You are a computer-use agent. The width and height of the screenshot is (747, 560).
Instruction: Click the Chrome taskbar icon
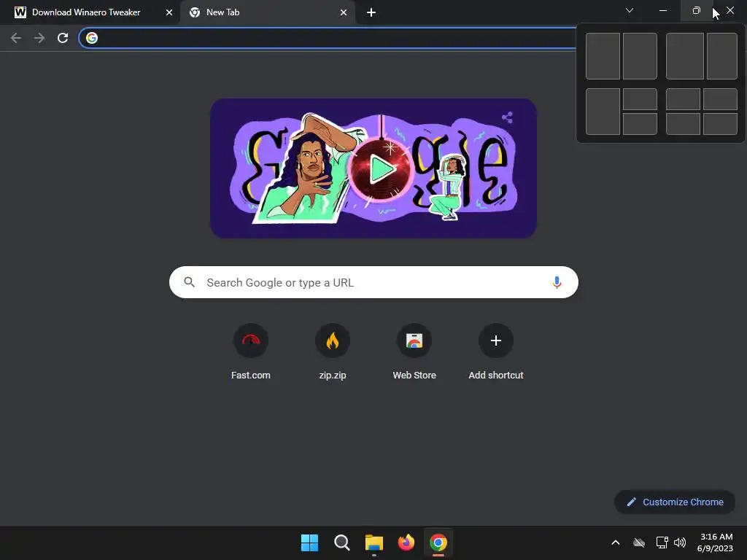[438, 542]
